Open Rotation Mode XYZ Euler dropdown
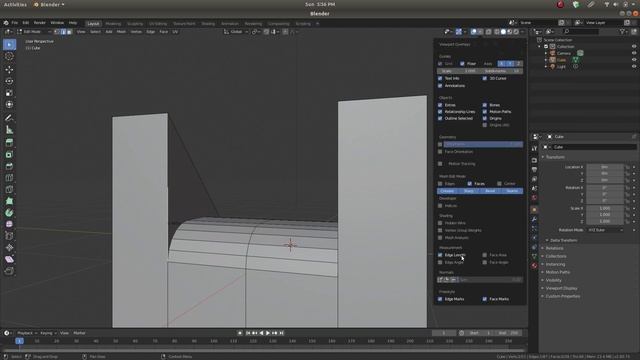The image size is (640, 360). (606, 230)
